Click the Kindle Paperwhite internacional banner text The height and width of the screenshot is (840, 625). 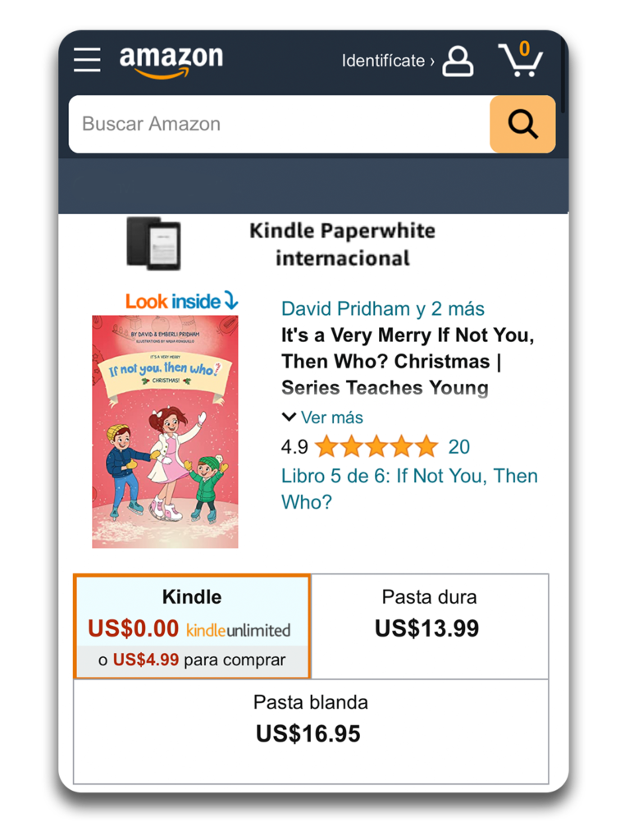[342, 244]
